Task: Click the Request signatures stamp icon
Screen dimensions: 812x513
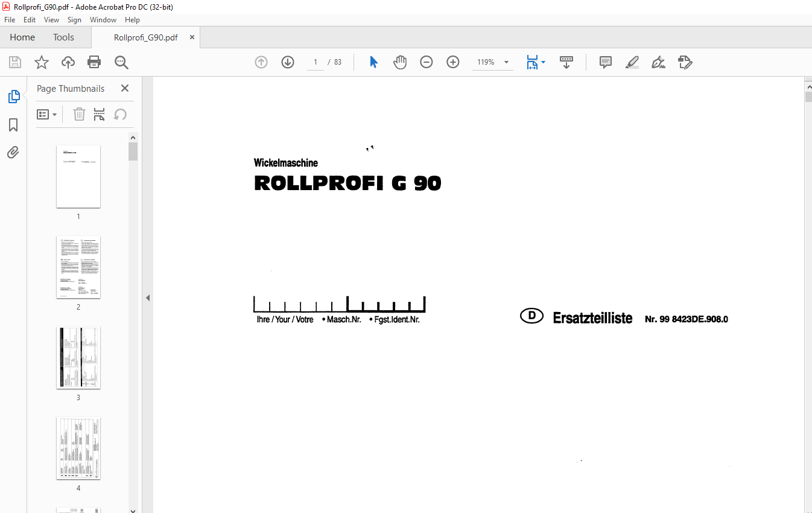Action: pyautogui.click(x=685, y=62)
